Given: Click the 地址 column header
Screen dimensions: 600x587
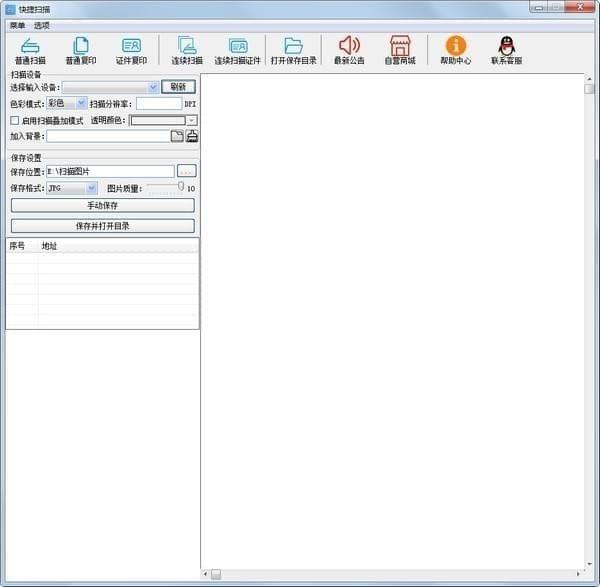Looking at the screenshot, I should (49, 246).
